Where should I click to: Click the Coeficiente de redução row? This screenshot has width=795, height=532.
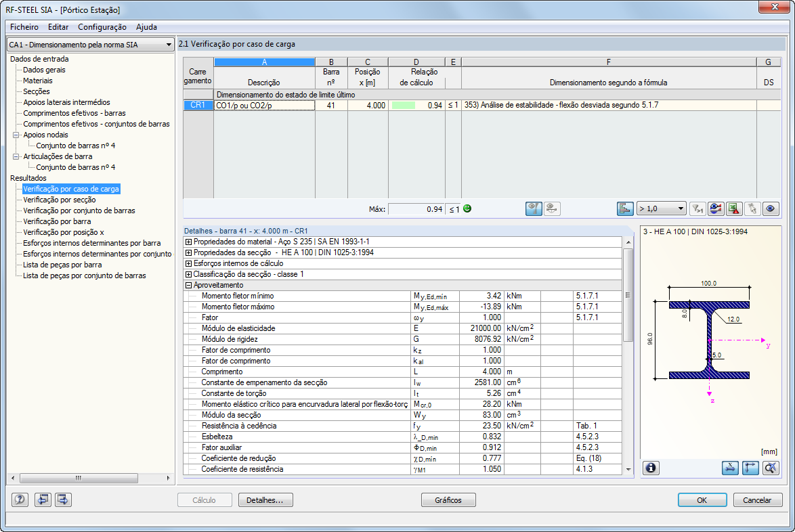click(x=402, y=458)
